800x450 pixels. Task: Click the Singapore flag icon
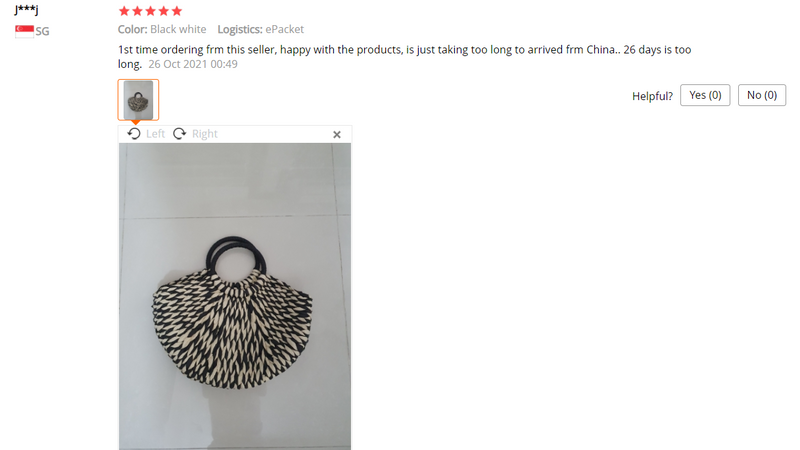pos(24,31)
